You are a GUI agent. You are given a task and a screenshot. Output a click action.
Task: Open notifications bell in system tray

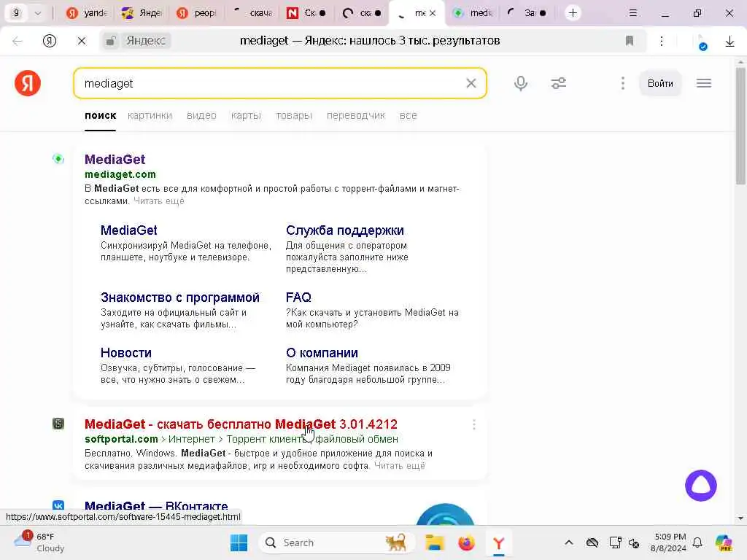[697, 542]
